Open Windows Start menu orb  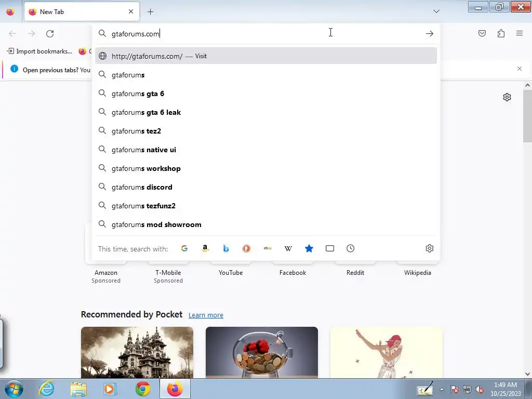13,389
